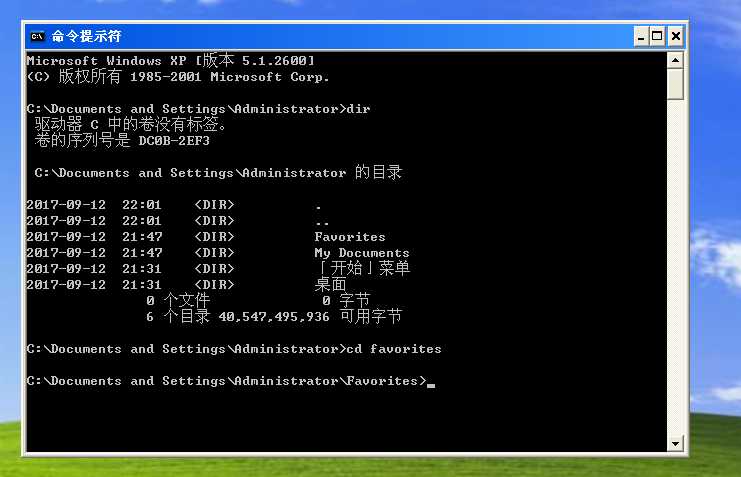Close the command prompt window

(676, 36)
